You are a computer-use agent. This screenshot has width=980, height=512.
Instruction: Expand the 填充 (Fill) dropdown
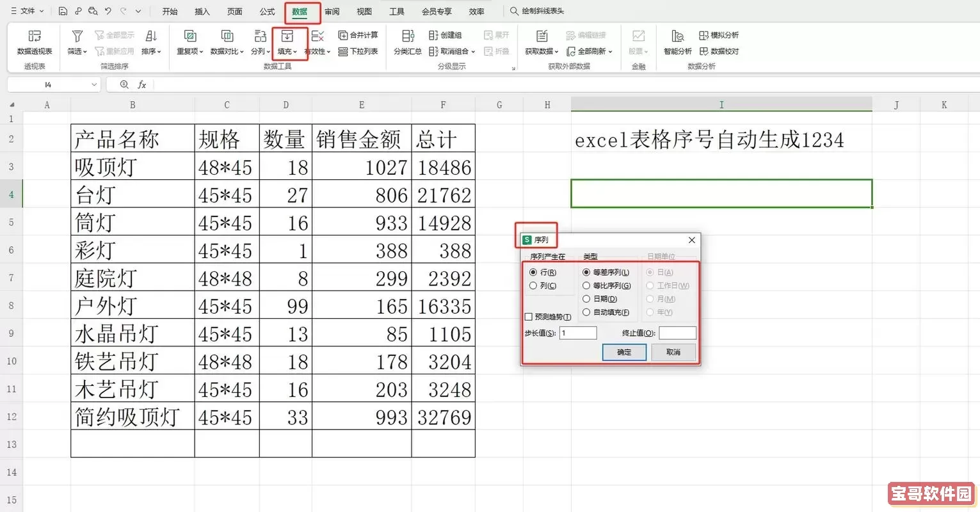coord(287,51)
